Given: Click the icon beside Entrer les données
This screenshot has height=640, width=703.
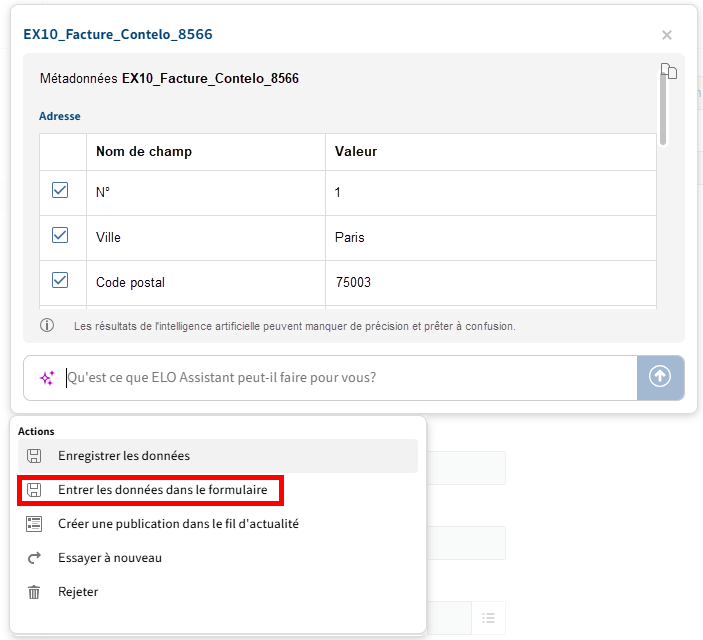Looking at the screenshot, I should tap(34, 490).
